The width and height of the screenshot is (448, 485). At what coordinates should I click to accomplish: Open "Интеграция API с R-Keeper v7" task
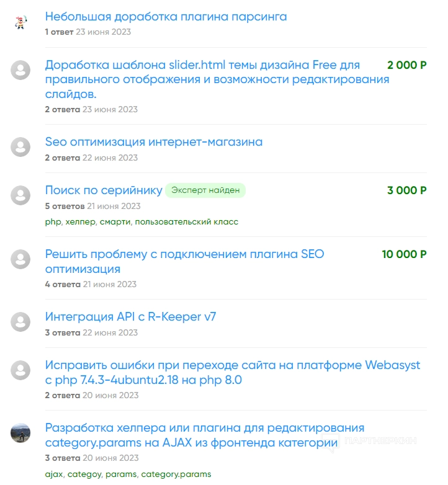click(x=130, y=317)
